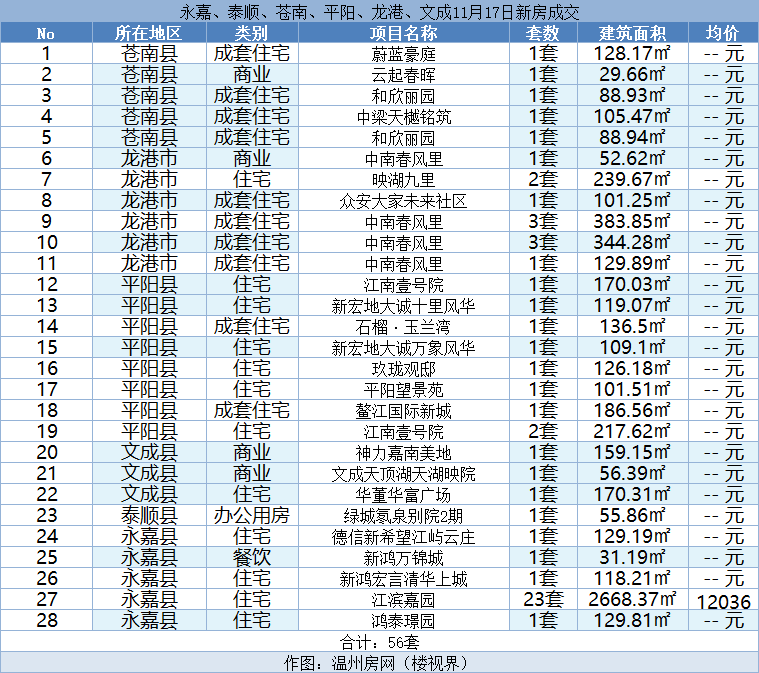Screen dimensions: 759x673
Task: Click region cell 泰顺县
Action: tap(149, 515)
